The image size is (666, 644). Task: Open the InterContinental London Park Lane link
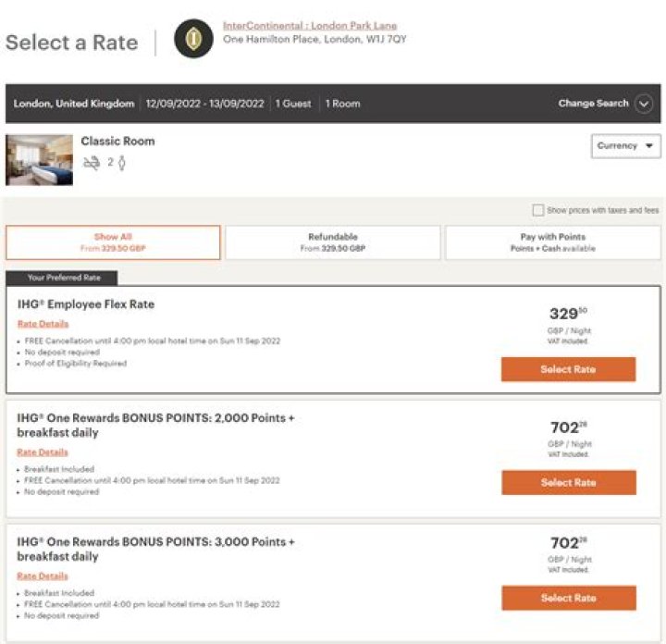(309, 26)
